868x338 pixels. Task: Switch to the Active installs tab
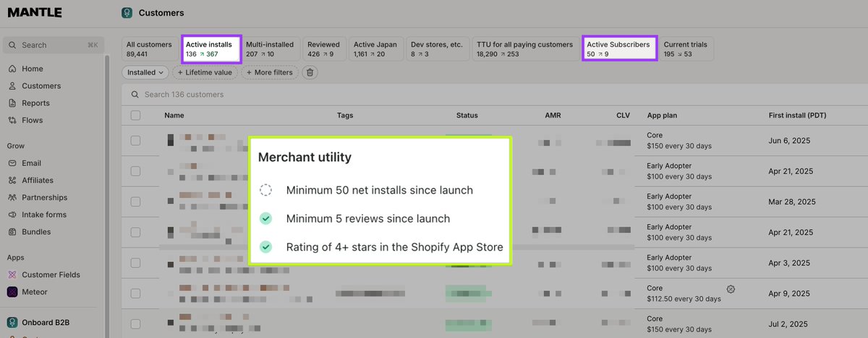pyautogui.click(x=211, y=48)
